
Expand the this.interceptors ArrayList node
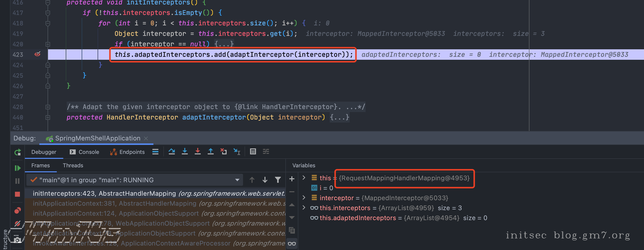304,208
